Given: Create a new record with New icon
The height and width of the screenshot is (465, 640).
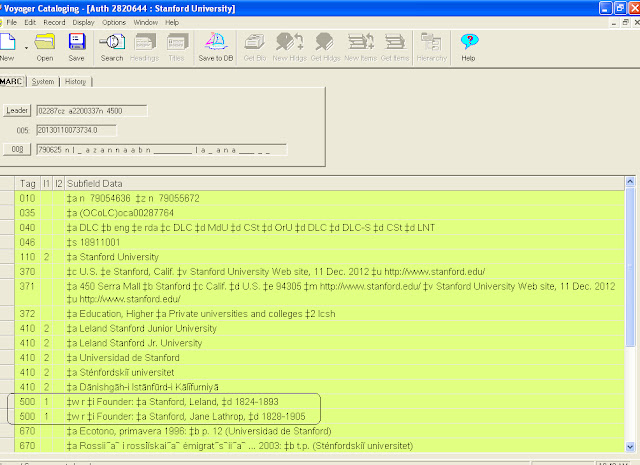Looking at the screenshot, I should pyautogui.click(x=7, y=47).
